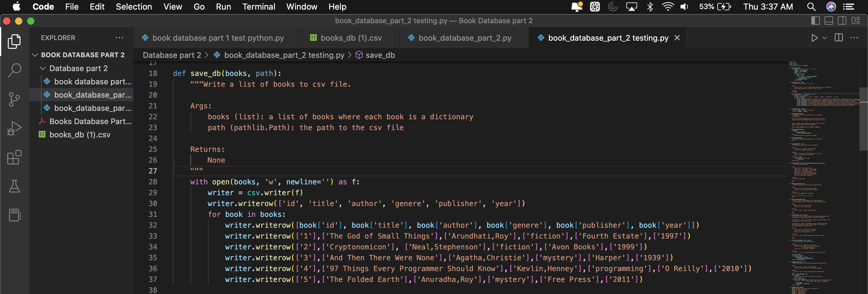868x294 pixels.
Task: Click save_db in the breadcrumb
Action: [380, 55]
